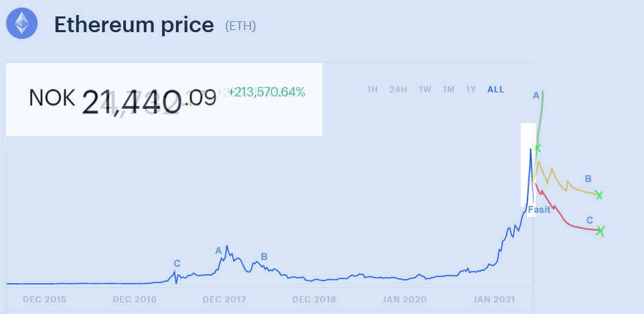The image size is (644, 314).
Task: Select the 1Y chart range
Action: tap(471, 90)
